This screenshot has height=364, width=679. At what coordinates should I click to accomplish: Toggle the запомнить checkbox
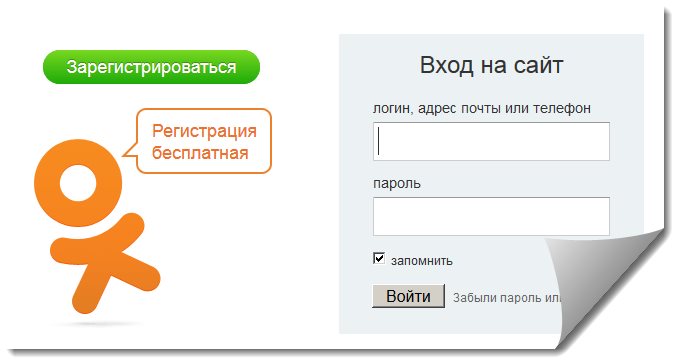[379, 259]
